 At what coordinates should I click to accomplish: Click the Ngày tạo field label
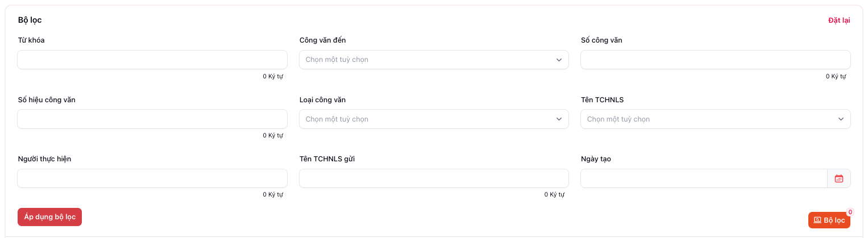pyautogui.click(x=596, y=159)
